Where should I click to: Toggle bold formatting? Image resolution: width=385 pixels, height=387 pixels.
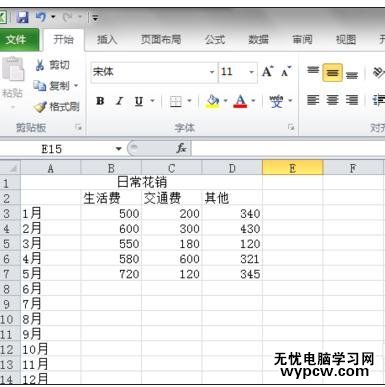coord(100,101)
